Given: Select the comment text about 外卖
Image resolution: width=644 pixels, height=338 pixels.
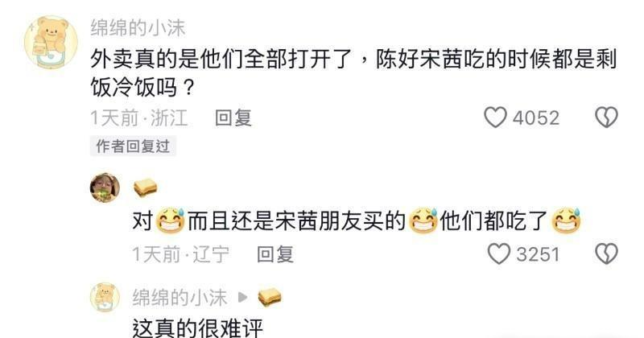Looking at the screenshot, I should point(353,73).
